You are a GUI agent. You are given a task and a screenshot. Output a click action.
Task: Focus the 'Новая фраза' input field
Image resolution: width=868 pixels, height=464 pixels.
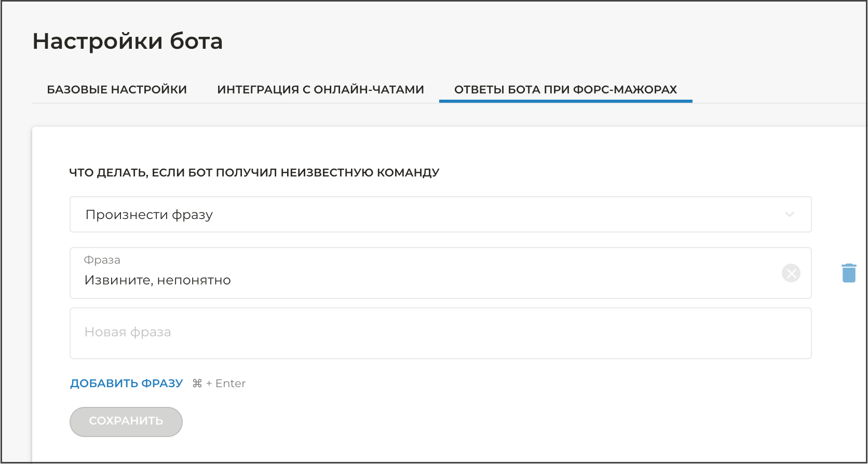click(x=440, y=333)
